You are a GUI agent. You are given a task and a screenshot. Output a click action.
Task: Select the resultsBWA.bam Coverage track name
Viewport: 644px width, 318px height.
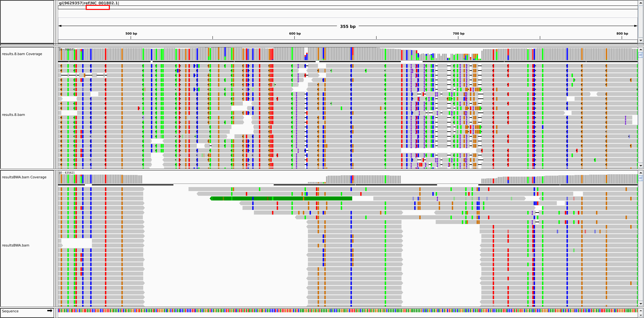[x=24, y=177]
